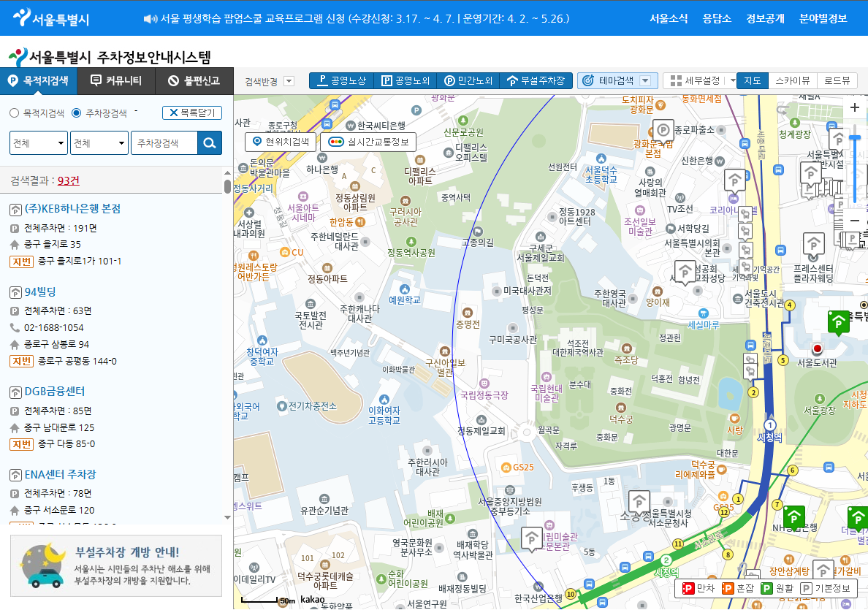Switch to the 스카이뷰 tab
The width and height of the screenshot is (868, 610).
[x=793, y=81]
